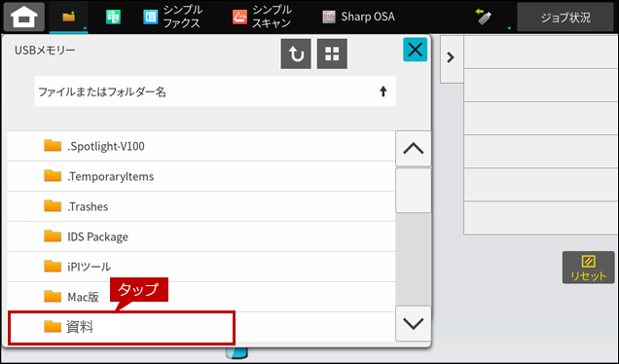The width and height of the screenshot is (619, 364).
Task: Open the iPIツール folder
Action: (201, 267)
